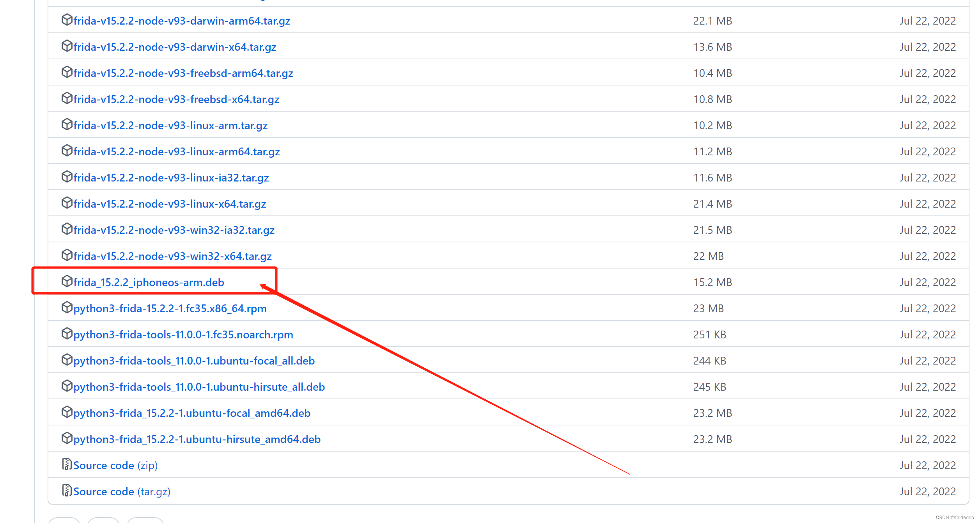Download Source code (zip)
This screenshot has width=980, height=523.
point(115,465)
